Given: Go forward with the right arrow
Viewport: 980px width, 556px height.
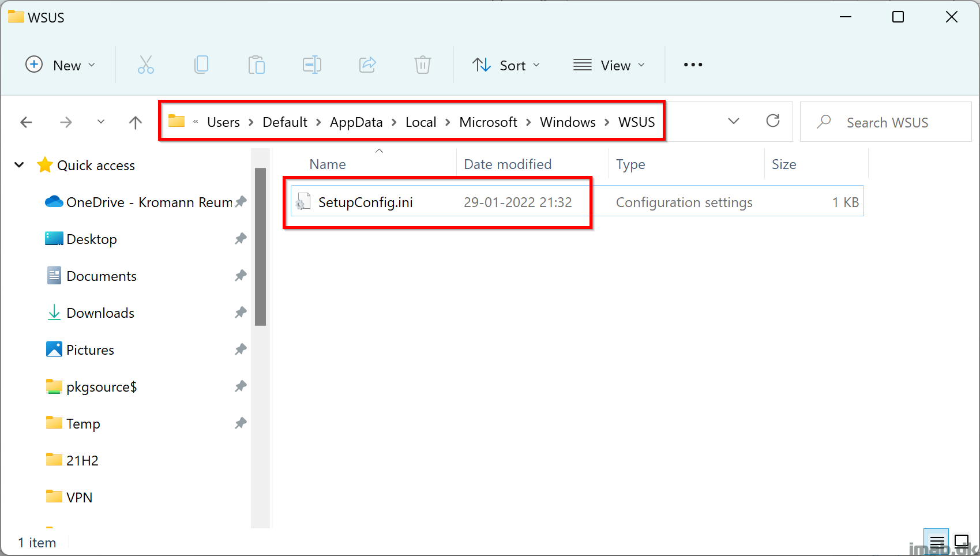Looking at the screenshot, I should pyautogui.click(x=66, y=122).
